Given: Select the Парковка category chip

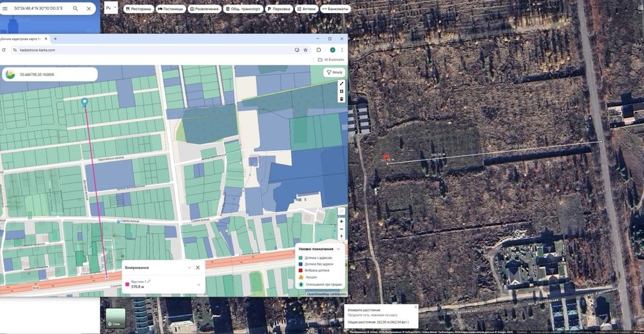Looking at the screenshot, I should pyautogui.click(x=279, y=8).
